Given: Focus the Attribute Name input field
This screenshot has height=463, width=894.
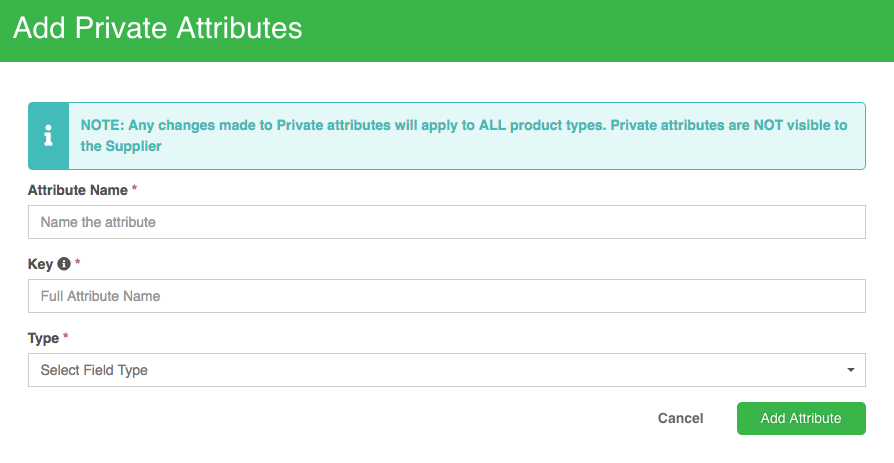Looking at the screenshot, I should click(446, 222).
